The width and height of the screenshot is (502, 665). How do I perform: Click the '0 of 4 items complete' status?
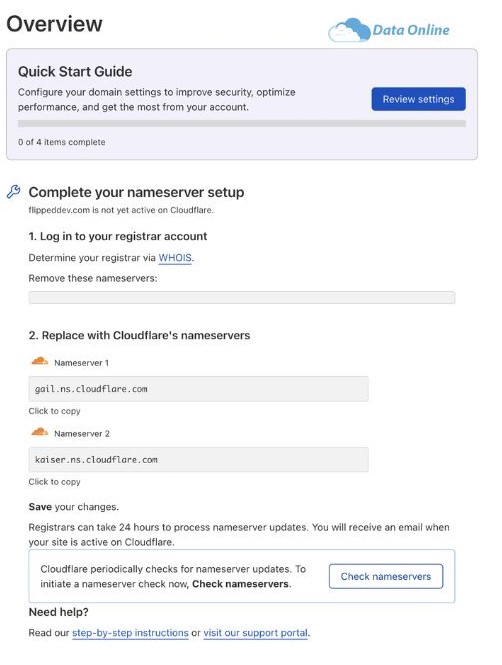click(x=61, y=142)
